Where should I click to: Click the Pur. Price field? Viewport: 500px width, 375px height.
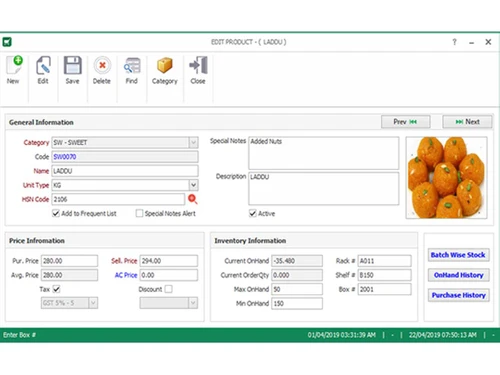point(69,261)
